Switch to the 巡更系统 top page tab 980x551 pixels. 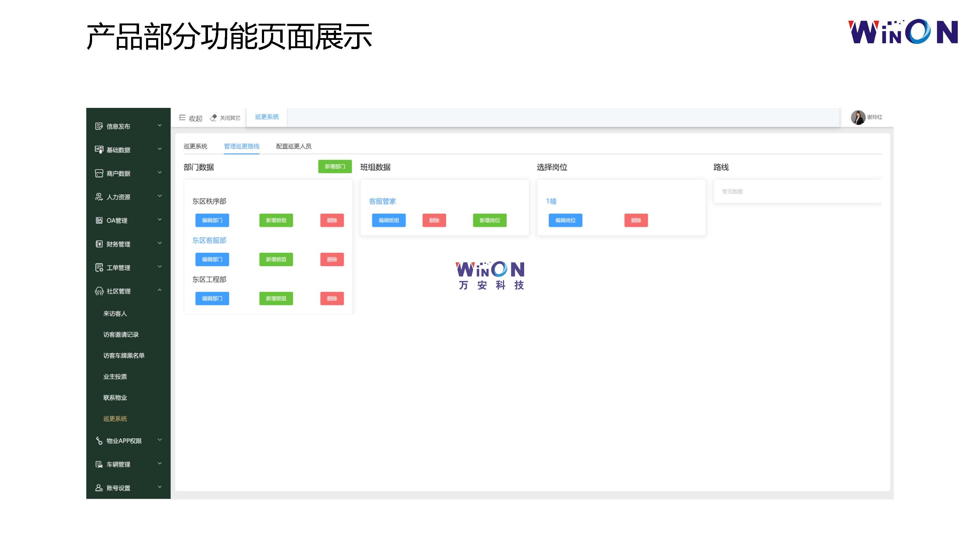(267, 117)
